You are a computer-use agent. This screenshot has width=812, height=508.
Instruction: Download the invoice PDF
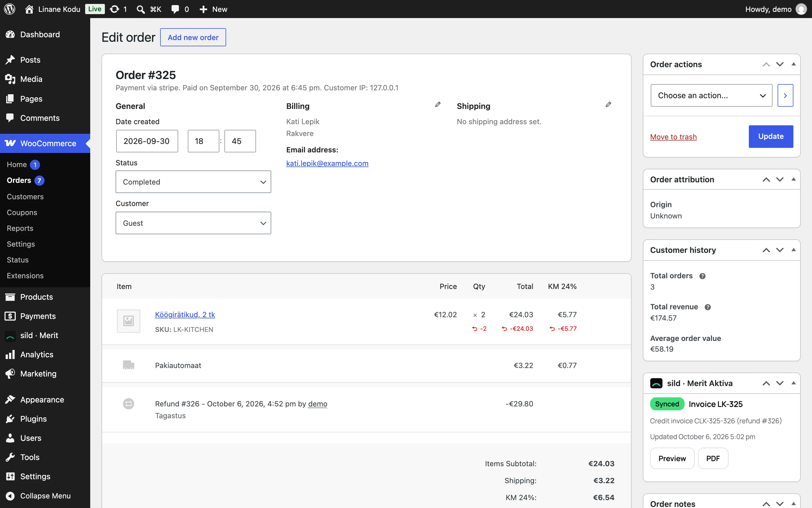pyautogui.click(x=713, y=458)
